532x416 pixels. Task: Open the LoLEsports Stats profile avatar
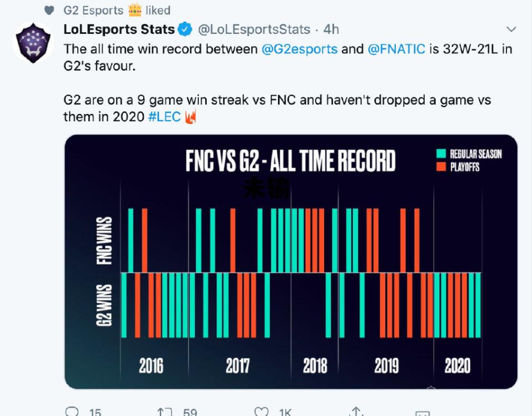coord(33,43)
